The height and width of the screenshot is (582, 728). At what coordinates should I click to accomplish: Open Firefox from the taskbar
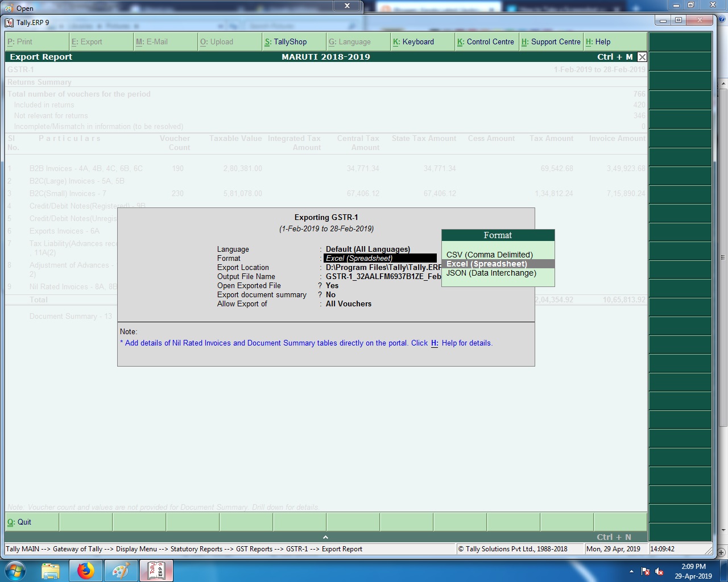point(86,571)
